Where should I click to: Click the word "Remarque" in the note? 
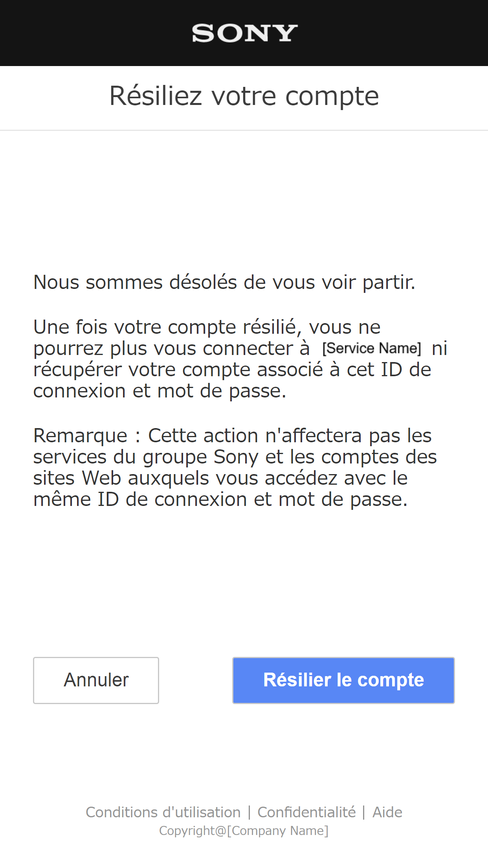pyautogui.click(x=81, y=436)
